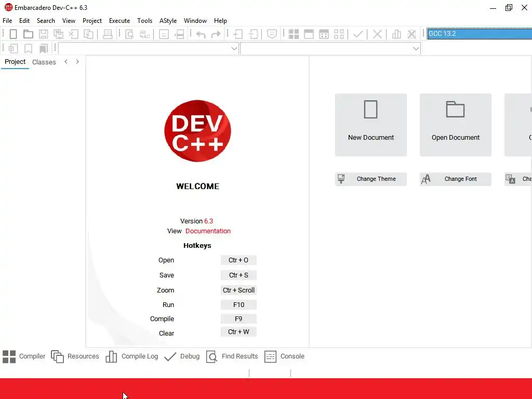Switch to the Classes sidebar tab
Viewport: 532px width, 399px height.
[44, 62]
